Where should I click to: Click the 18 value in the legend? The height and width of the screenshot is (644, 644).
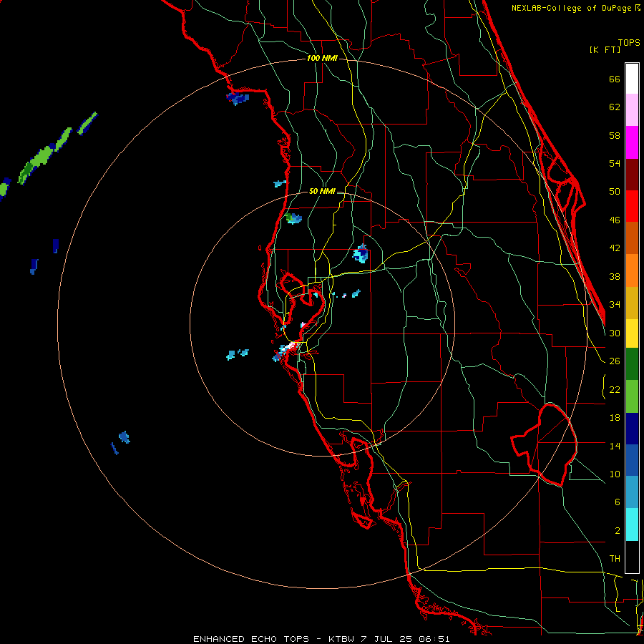click(x=615, y=418)
